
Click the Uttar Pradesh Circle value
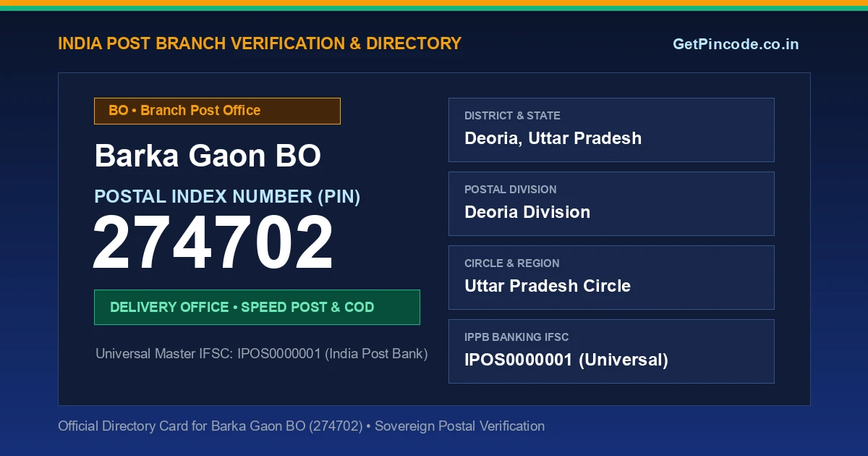[548, 286]
